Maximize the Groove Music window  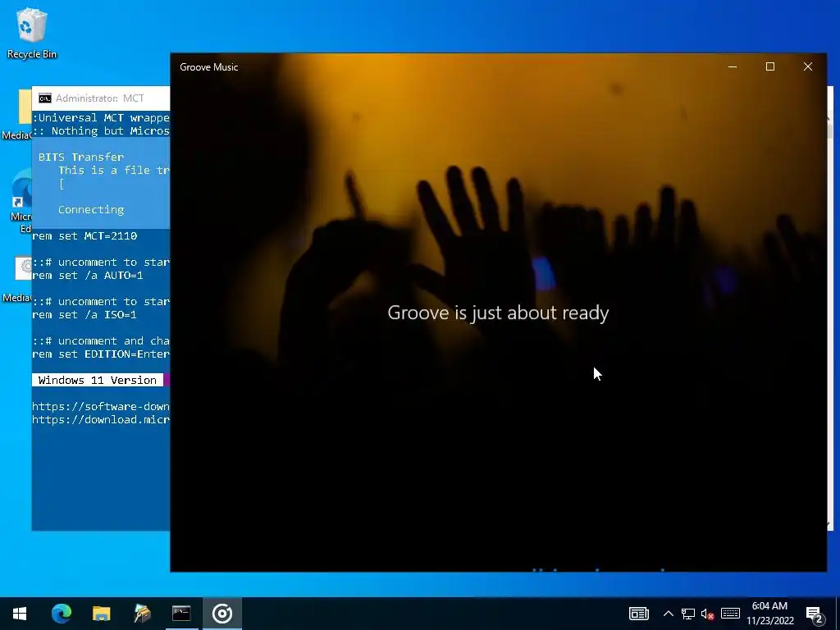[769, 67]
